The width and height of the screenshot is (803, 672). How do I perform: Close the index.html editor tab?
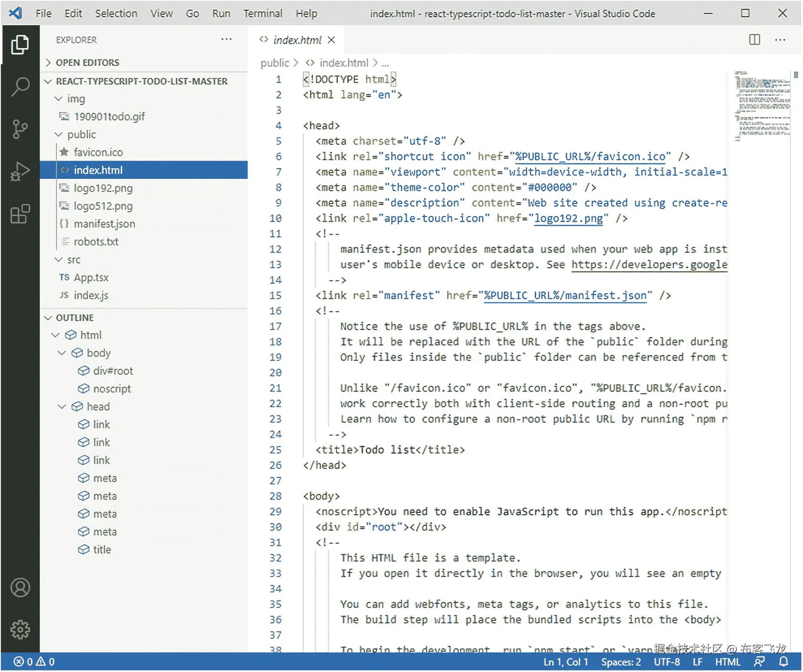[331, 40]
